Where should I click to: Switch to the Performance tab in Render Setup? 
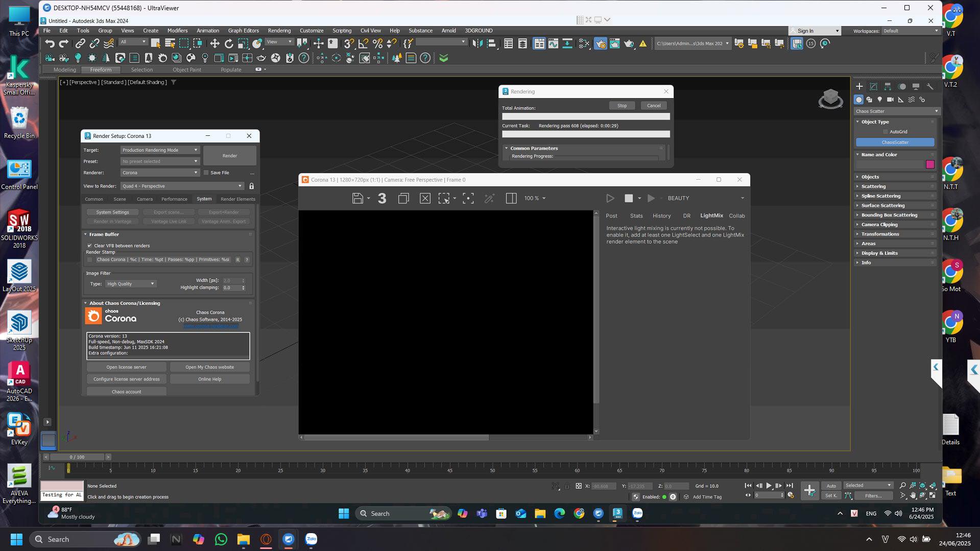click(174, 199)
